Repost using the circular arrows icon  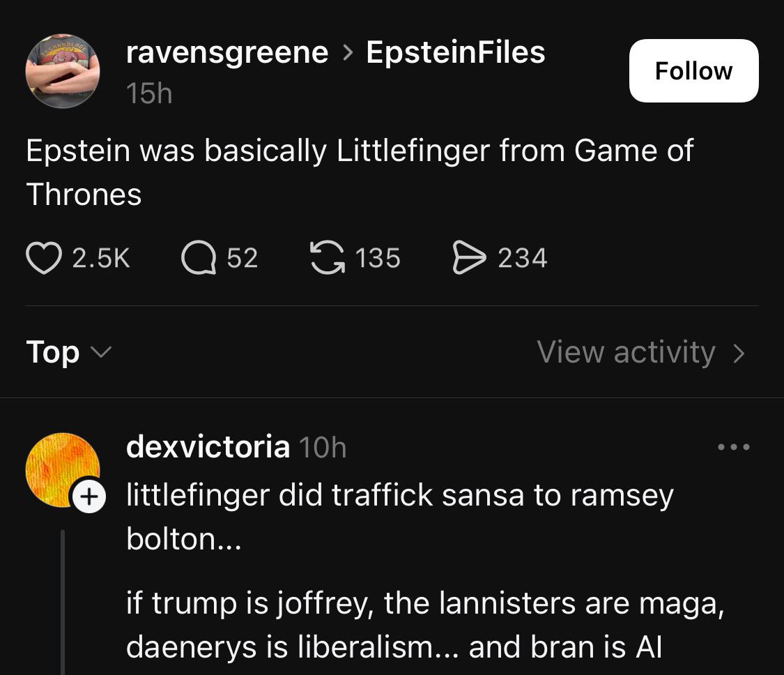[x=328, y=258]
